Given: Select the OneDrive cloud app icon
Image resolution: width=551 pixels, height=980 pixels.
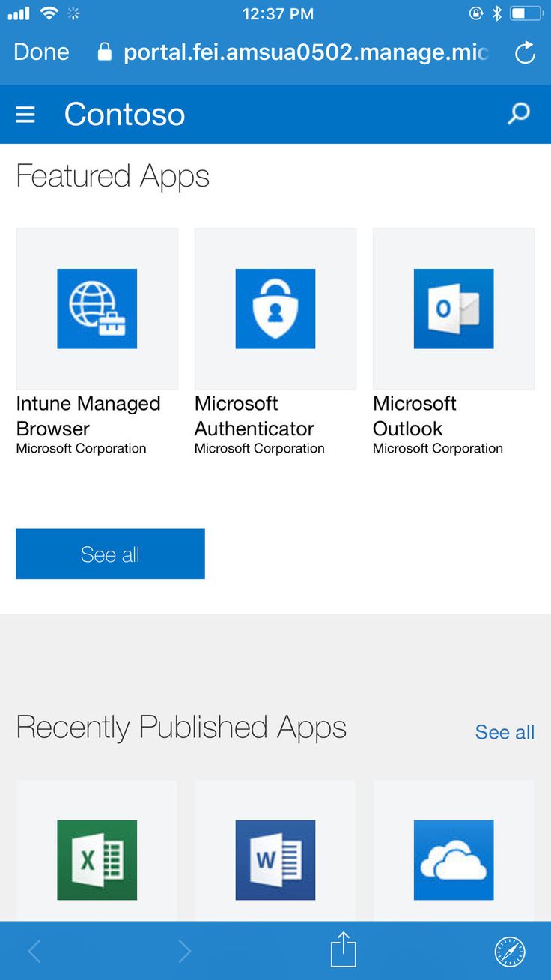Looking at the screenshot, I should (x=454, y=860).
